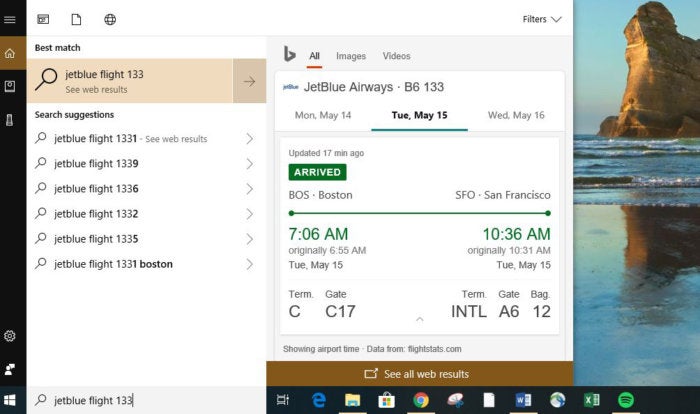Filter results by Apps icon
This screenshot has height=414, width=700.
43,19
